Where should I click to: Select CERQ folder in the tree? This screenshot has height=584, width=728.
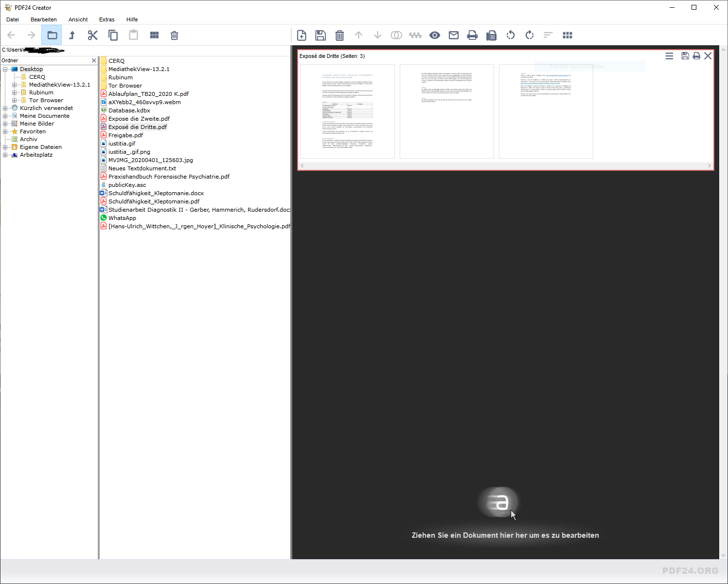37,77
